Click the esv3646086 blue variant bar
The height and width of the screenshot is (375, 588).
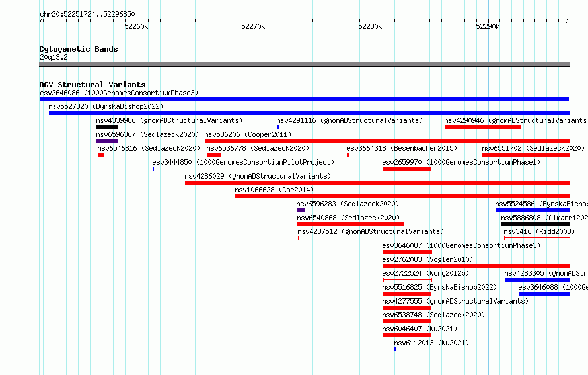tap(304, 99)
